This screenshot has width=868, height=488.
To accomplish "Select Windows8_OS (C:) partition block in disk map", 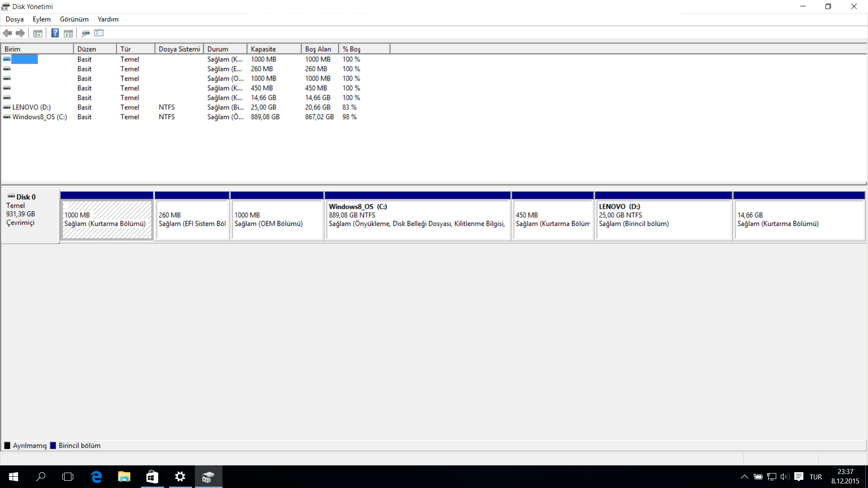I will coord(417,220).
